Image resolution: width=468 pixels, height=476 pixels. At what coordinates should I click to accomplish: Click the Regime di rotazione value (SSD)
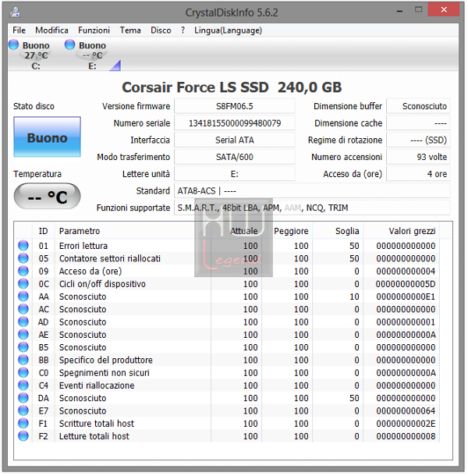[418, 140]
